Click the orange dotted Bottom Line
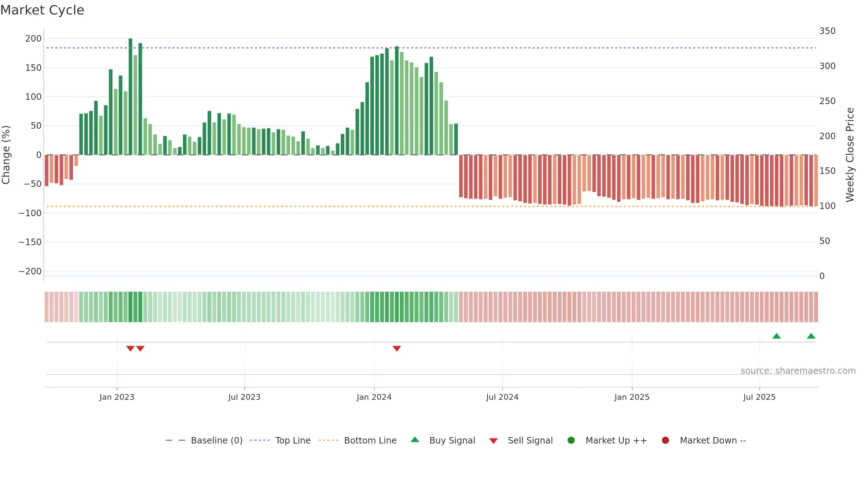 431,206
